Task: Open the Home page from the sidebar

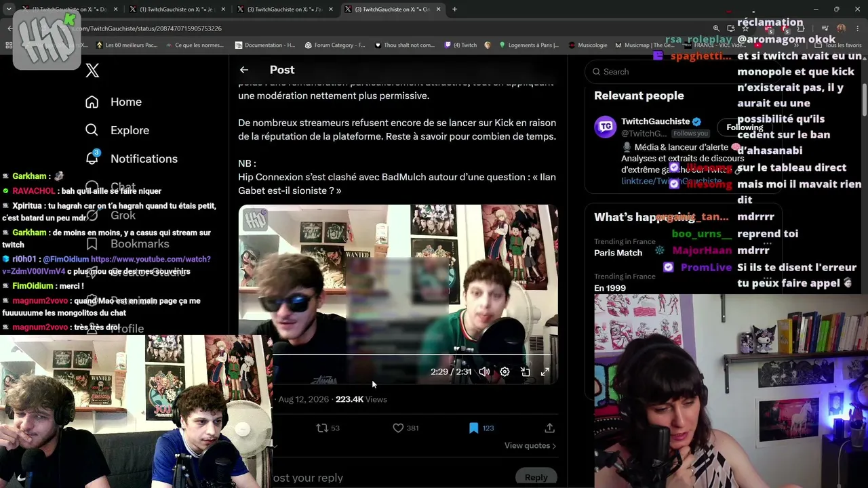Action: (x=113, y=102)
